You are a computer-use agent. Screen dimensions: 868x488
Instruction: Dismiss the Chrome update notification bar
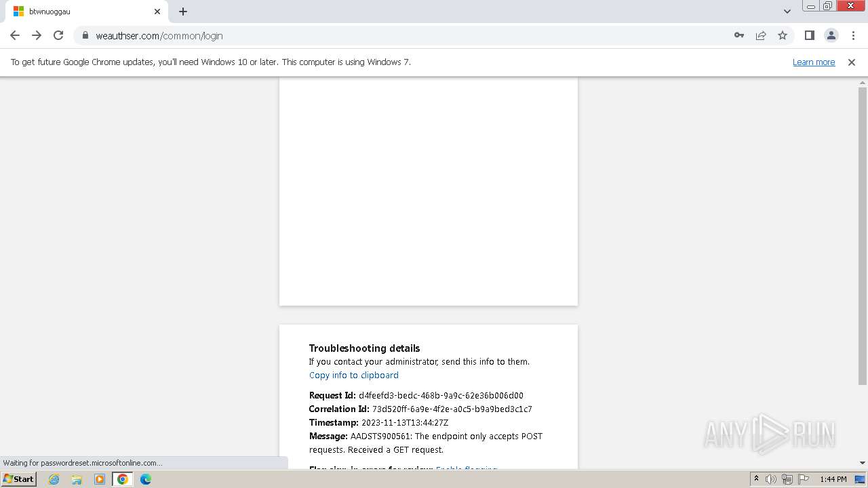[x=852, y=62]
